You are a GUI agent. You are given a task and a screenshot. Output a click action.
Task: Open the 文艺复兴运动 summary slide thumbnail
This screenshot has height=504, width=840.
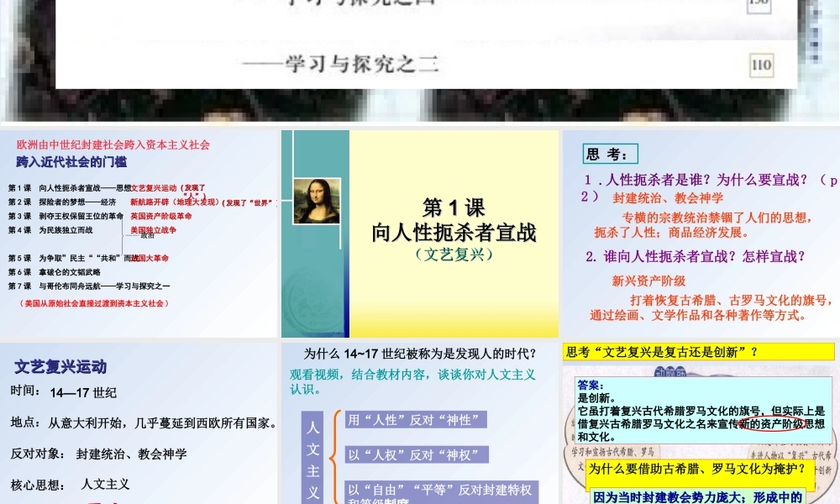coord(139,423)
